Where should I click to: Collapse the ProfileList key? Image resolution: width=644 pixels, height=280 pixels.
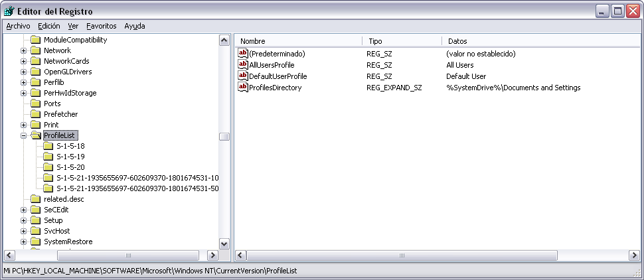tap(23, 135)
